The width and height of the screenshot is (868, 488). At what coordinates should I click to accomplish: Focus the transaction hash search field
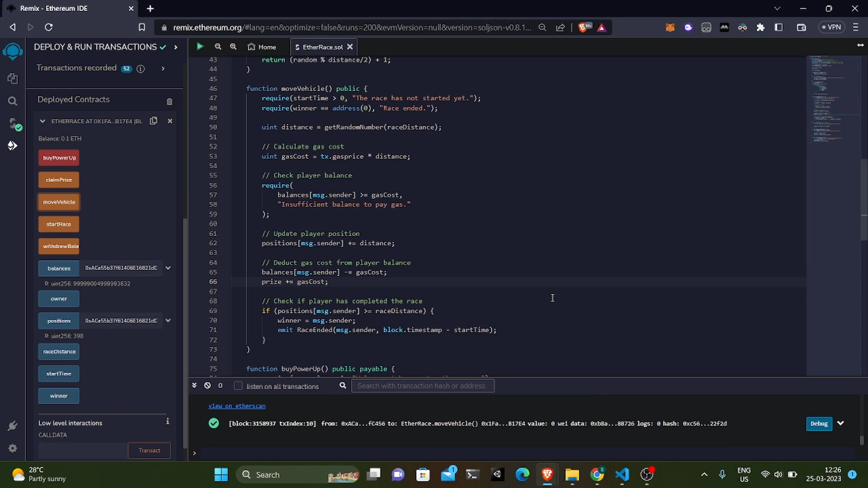coord(423,385)
